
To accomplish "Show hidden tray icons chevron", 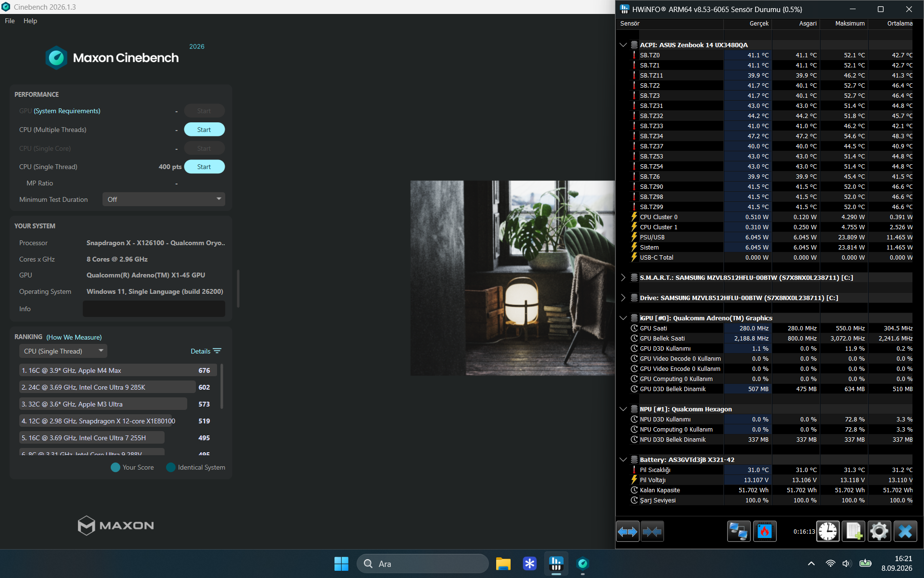I will pos(811,564).
